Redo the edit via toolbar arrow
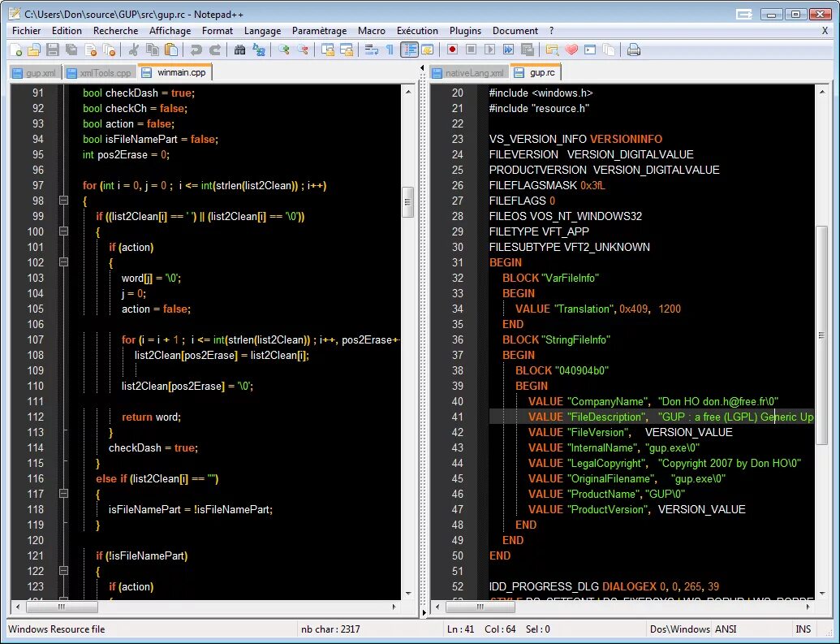The image size is (840, 644). point(215,50)
